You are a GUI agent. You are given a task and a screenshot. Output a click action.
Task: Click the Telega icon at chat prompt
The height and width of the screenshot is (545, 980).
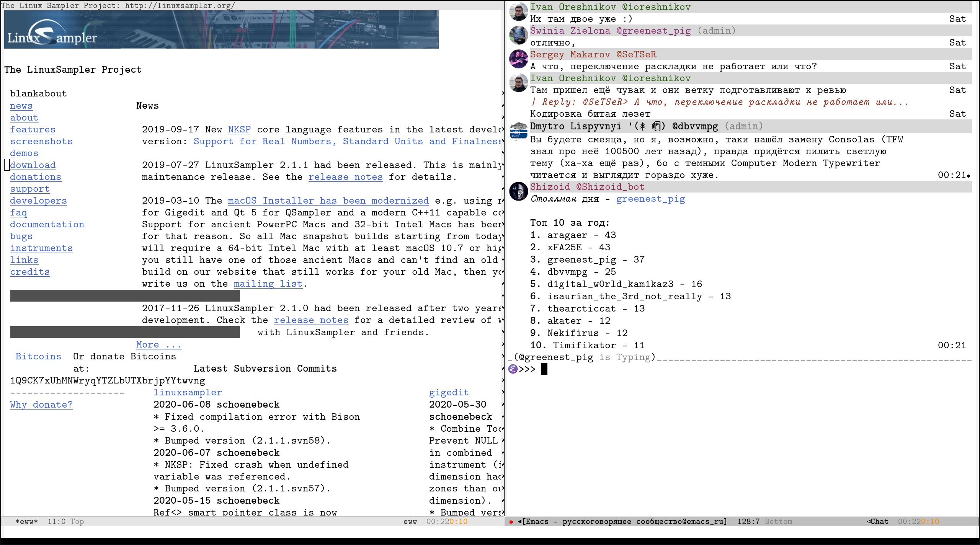tap(513, 369)
